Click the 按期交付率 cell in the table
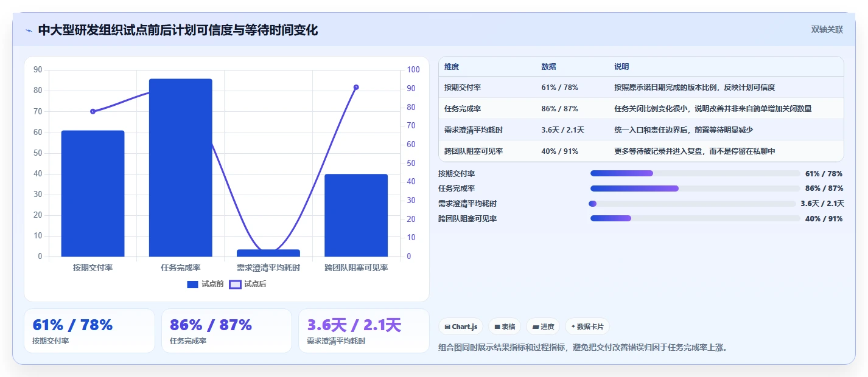The width and height of the screenshot is (868, 377). (x=463, y=88)
